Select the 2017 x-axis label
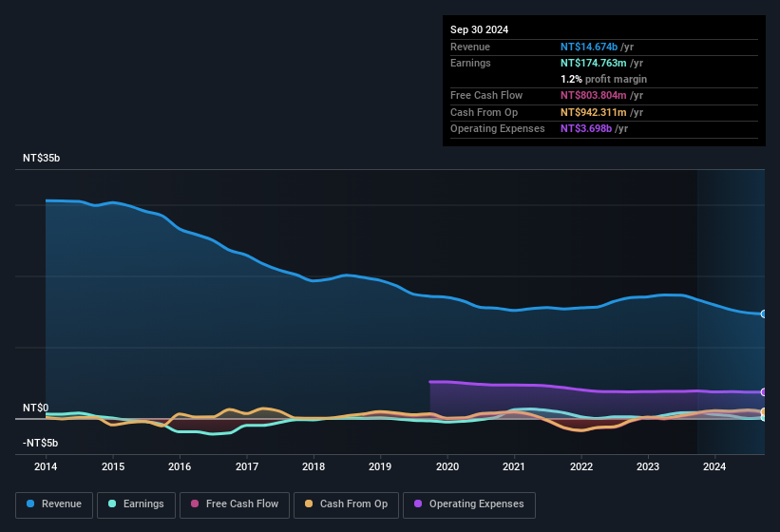Screen dimensions: 780x532 (247, 466)
